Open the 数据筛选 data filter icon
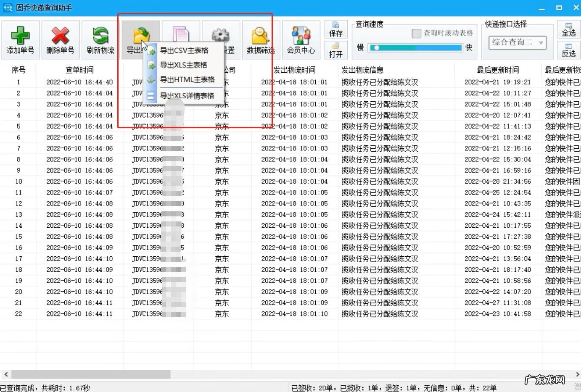The width and height of the screenshot is (581, 392). click(x=260, y=38)
